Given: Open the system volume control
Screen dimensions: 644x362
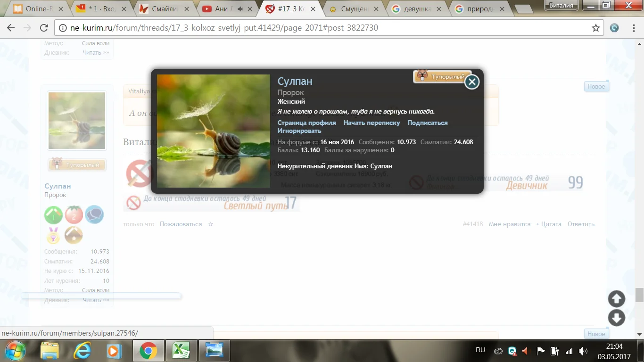Looking at the screenshot, I should point(583,351).
